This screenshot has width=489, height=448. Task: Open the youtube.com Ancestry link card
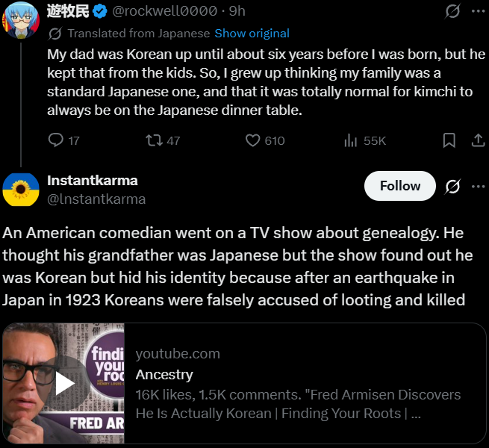(299, 384)
